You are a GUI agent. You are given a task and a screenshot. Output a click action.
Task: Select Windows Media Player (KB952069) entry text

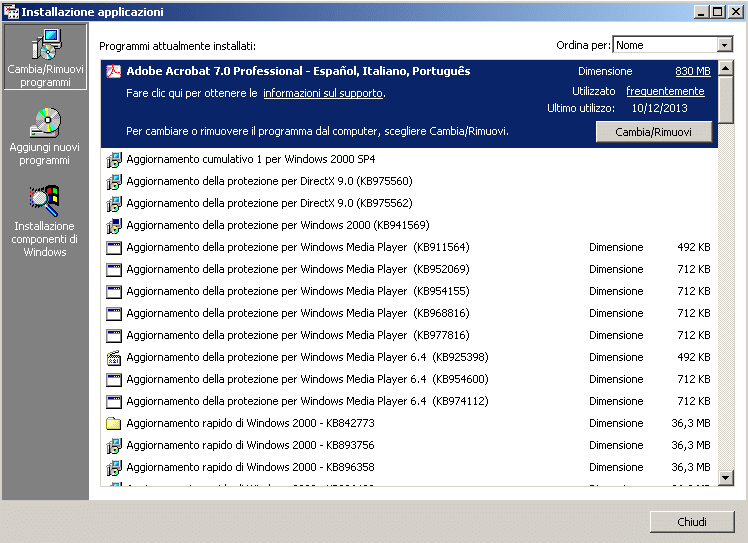[x=298, y=269]
